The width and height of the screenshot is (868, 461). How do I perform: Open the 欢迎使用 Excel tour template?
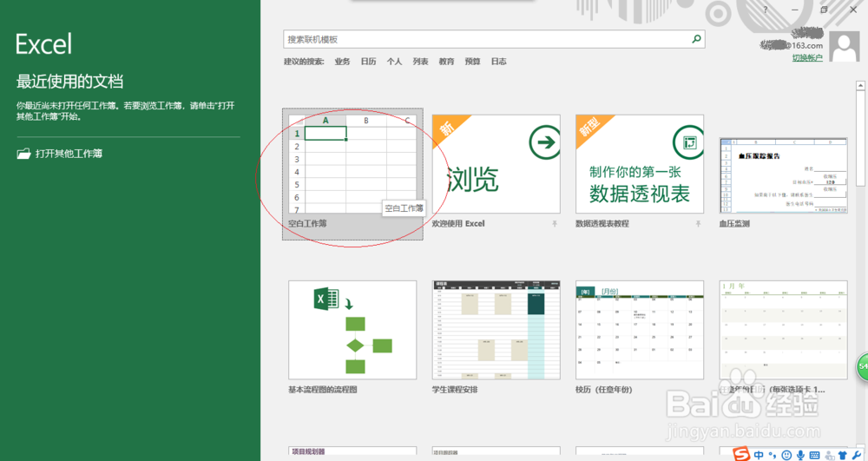click(x=496, y=164)
